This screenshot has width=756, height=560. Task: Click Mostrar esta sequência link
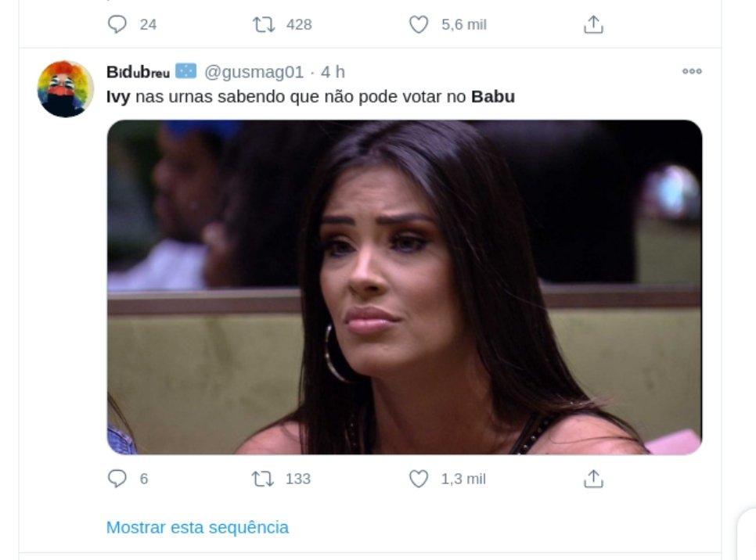pyautogui.click(x=197, y=527)
